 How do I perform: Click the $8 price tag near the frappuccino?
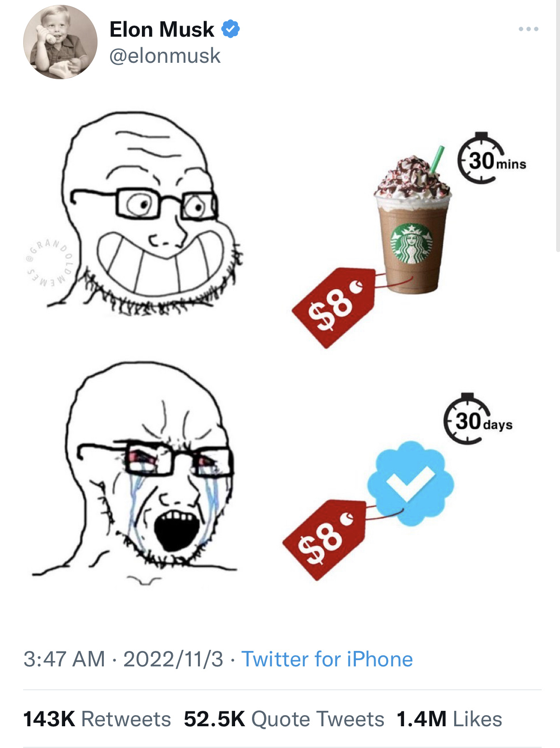(335, 307)
